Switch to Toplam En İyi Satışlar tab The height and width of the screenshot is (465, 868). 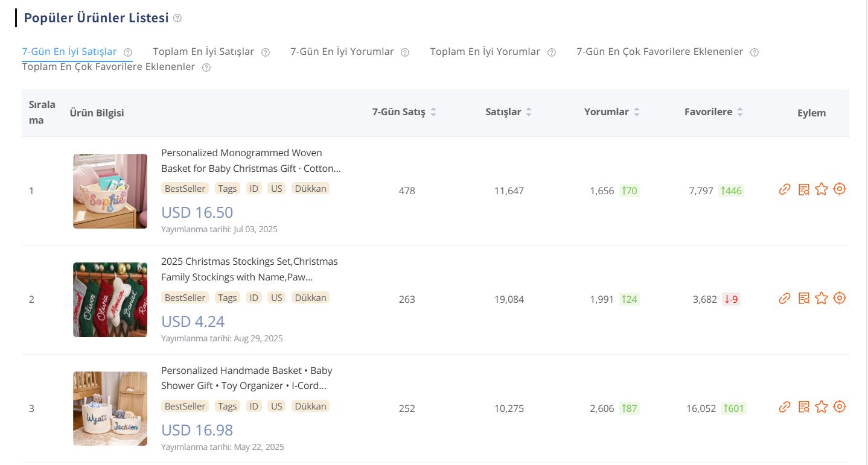click(x=203, y=52)
